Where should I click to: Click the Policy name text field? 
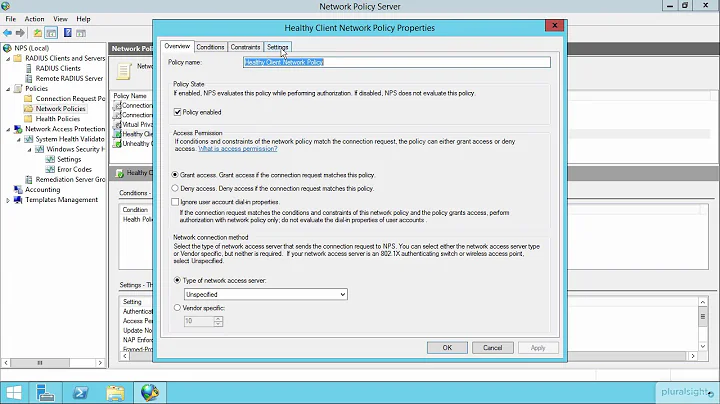pyautogui.click(x=397, y=62)
